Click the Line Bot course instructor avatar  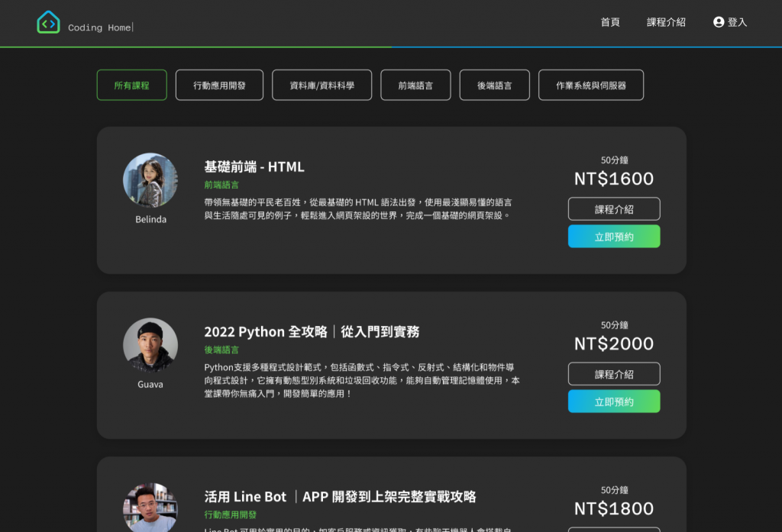(150, 508)
